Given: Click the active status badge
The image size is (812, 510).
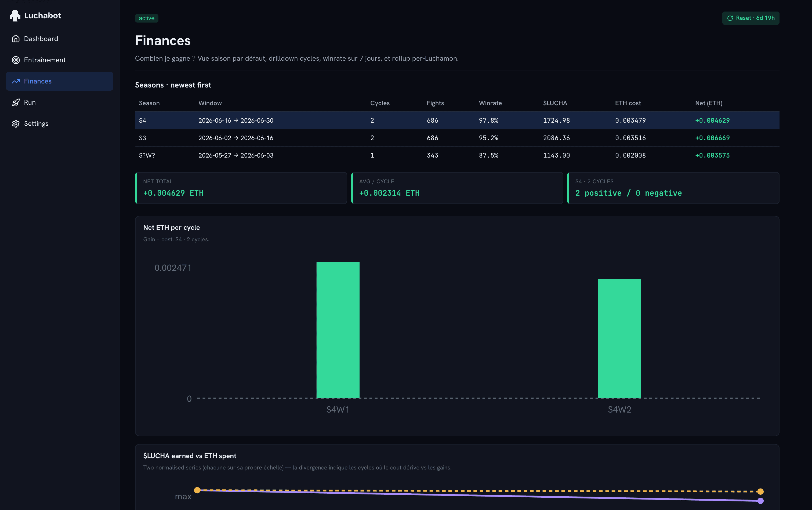Looking at the screenshot, I should pyautogui.click(x=147, y=18).
